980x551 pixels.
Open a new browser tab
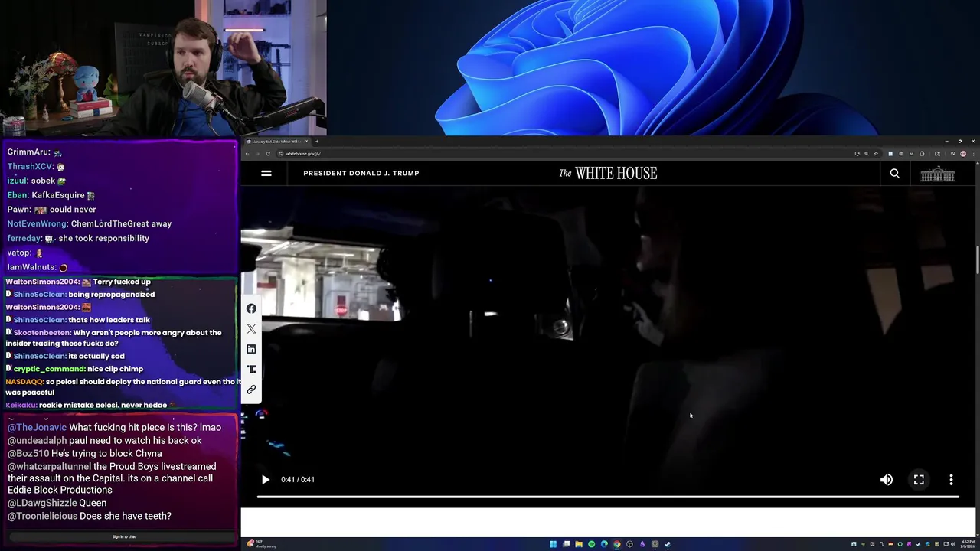(317, 142)
